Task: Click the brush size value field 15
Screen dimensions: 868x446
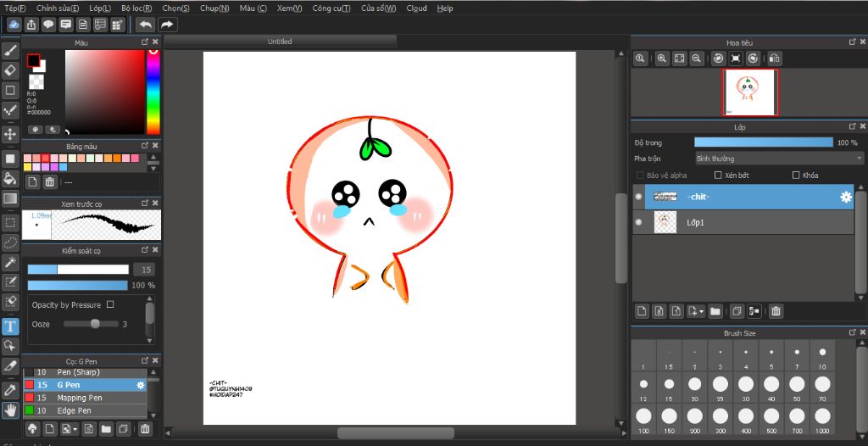Action: pyautogui.click(x=146, y=270)
